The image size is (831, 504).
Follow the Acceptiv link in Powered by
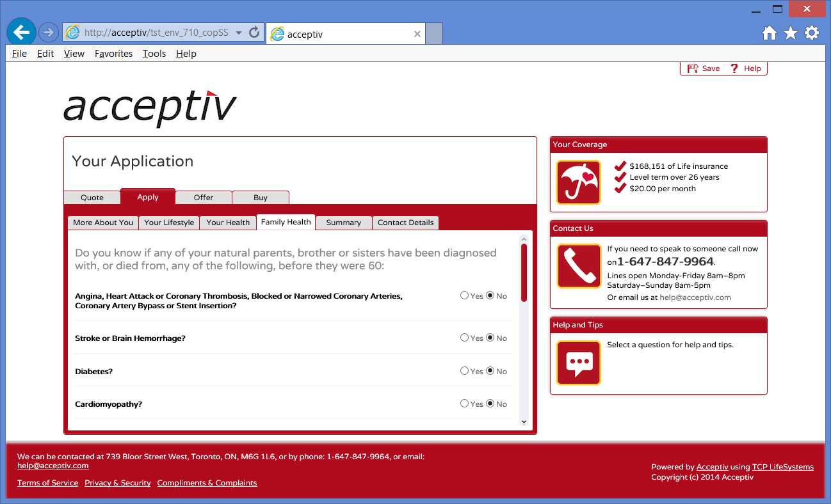click(713, 467)
